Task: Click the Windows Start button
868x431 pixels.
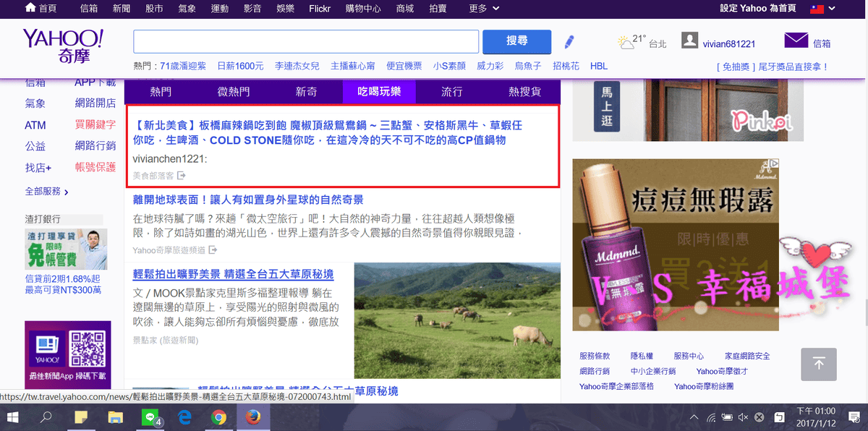Action: coord(13,417)
